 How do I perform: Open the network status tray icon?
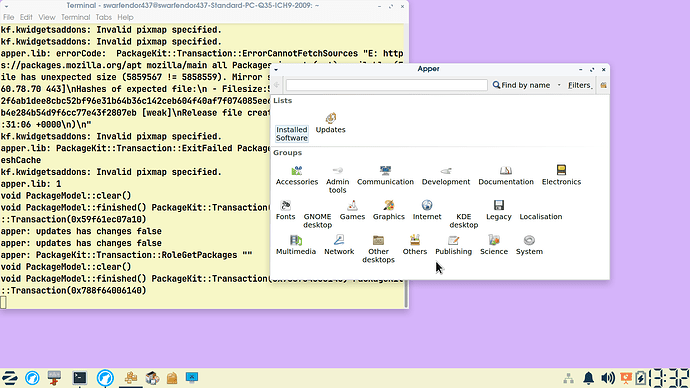pos(569,378)
